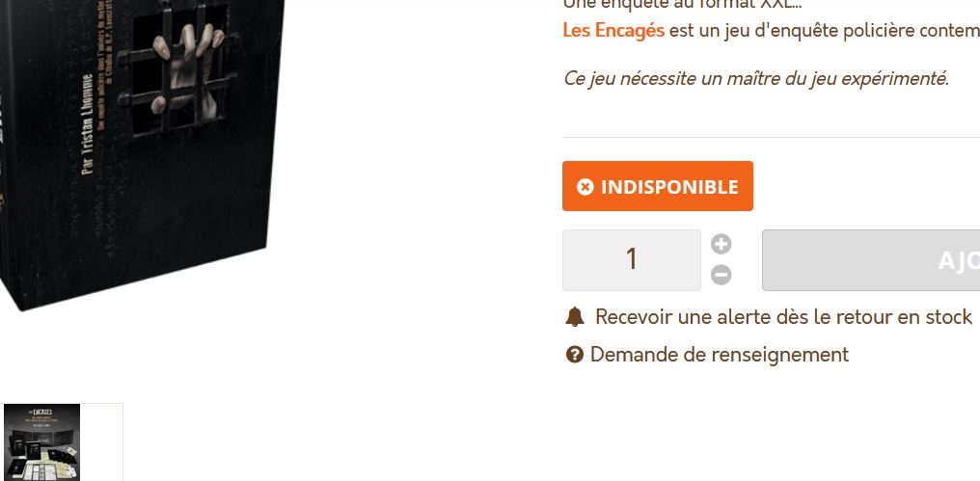Click the greyed-out add to cart button
980x481 pixels.
pyautogui.click(x=871, y=260)
